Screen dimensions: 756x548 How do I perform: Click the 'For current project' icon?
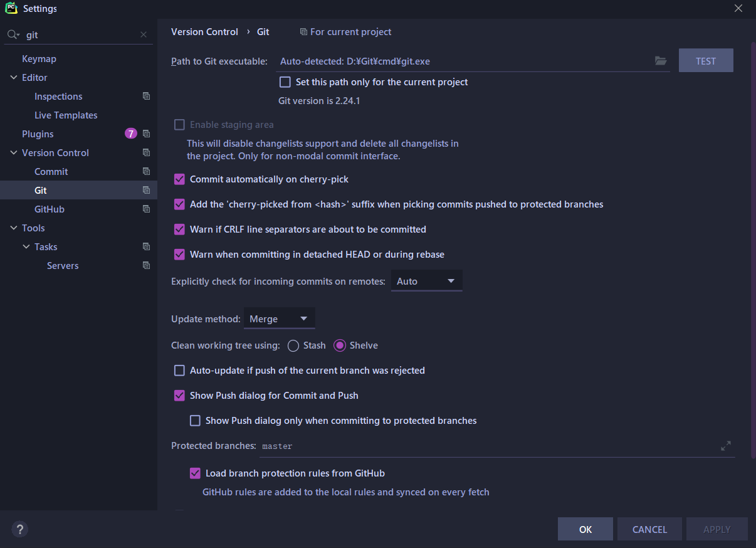pyautogui.click(x=303, y=32)
